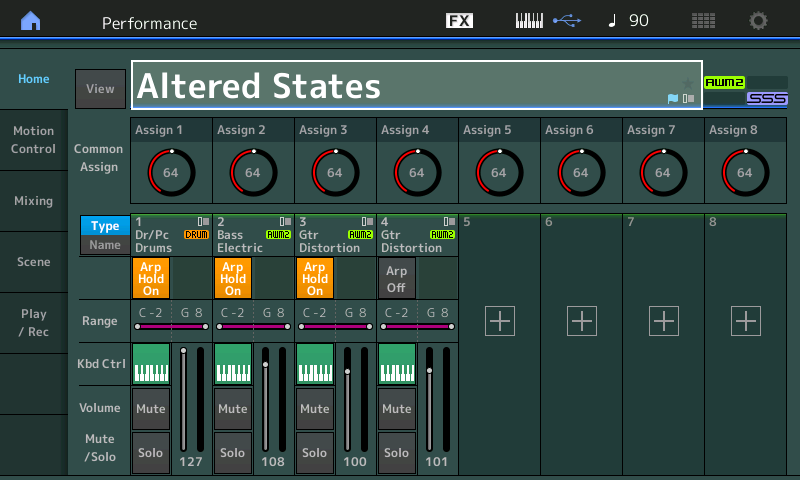
Task: Enable the Arp on part 4
Action: [397, 278]
